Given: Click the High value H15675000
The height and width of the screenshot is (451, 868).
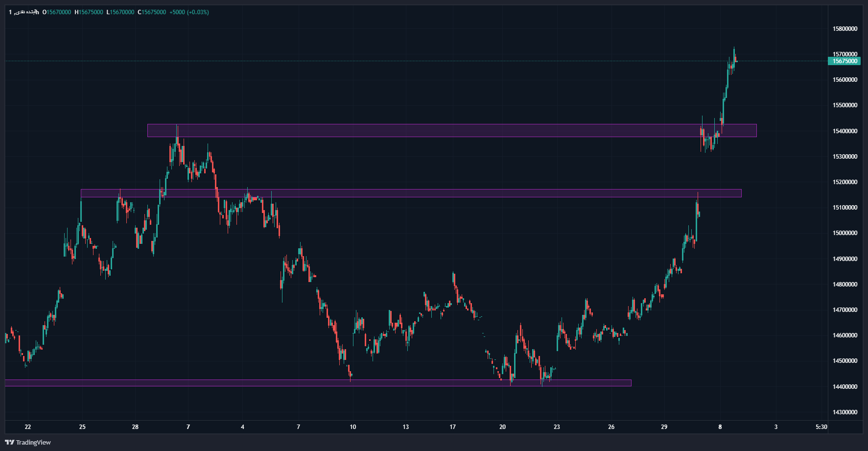Looking at the screenshot, I should (x=89, y=12).
